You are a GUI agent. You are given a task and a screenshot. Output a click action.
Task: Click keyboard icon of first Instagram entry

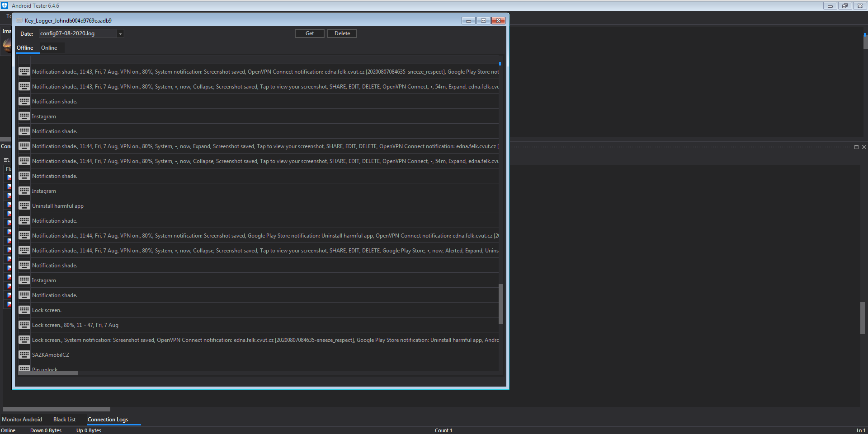24,116
